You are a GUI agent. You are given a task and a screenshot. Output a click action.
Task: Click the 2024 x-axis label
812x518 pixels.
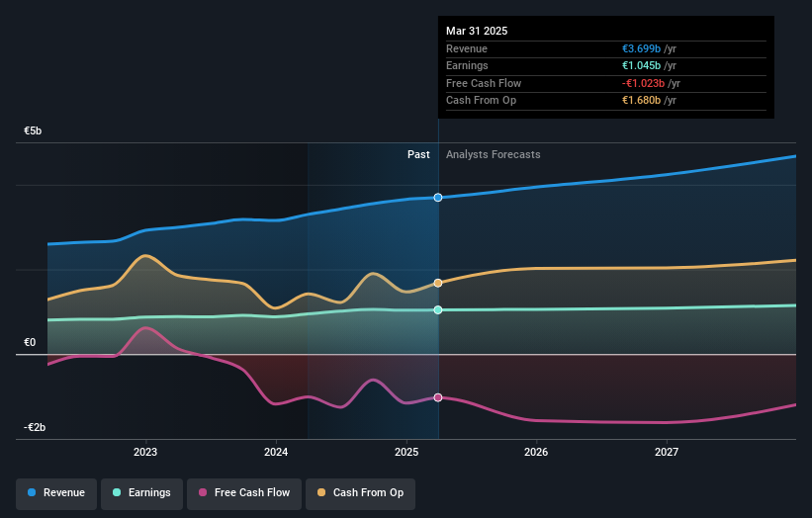coord(276,452)
